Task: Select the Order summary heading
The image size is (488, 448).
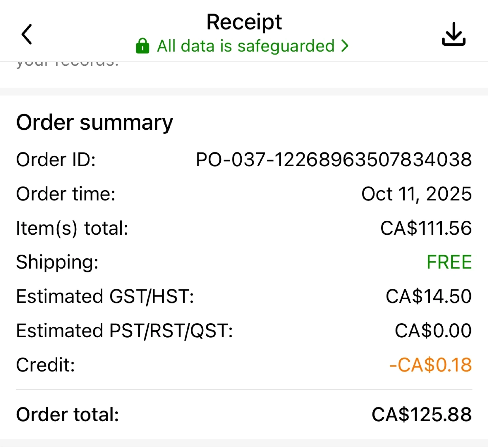Action: coord(95,122)
